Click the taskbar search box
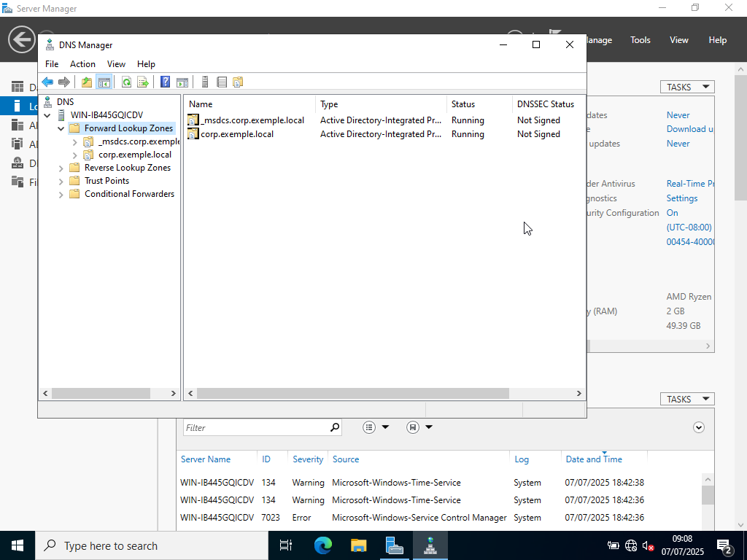Viewport: 747px width, 560px height. pos(152,545)
